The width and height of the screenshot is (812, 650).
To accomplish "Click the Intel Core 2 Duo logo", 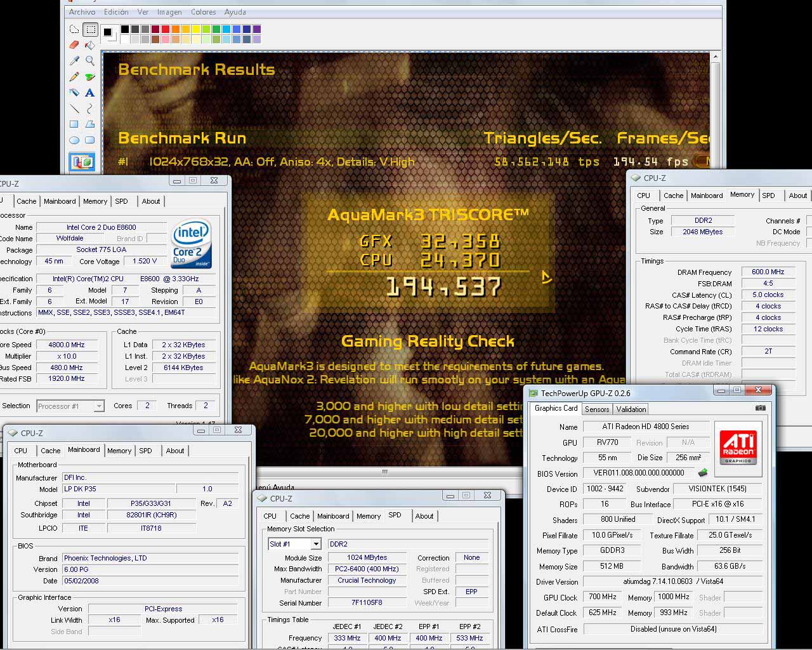I will pos(192,245).
